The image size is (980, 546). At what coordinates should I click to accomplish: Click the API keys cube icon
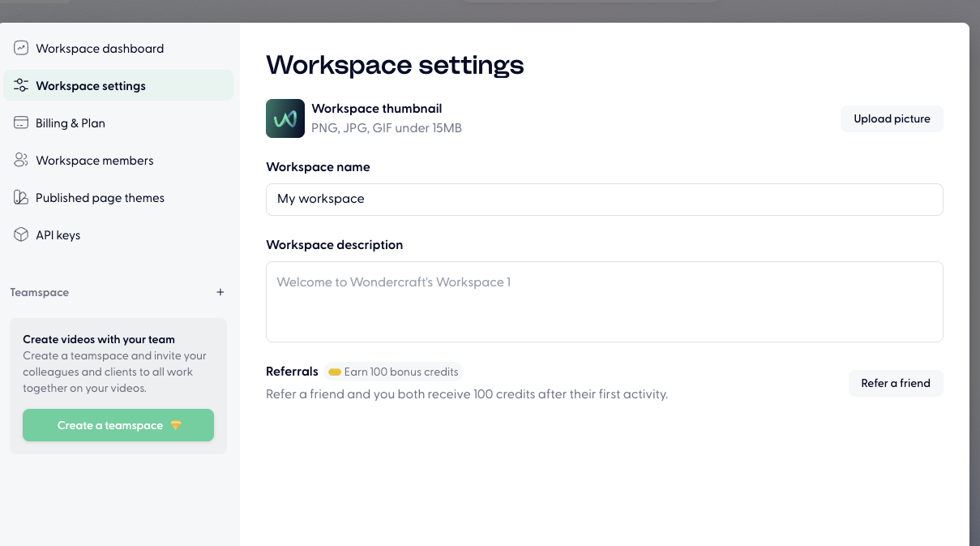(x=21, y=234)
